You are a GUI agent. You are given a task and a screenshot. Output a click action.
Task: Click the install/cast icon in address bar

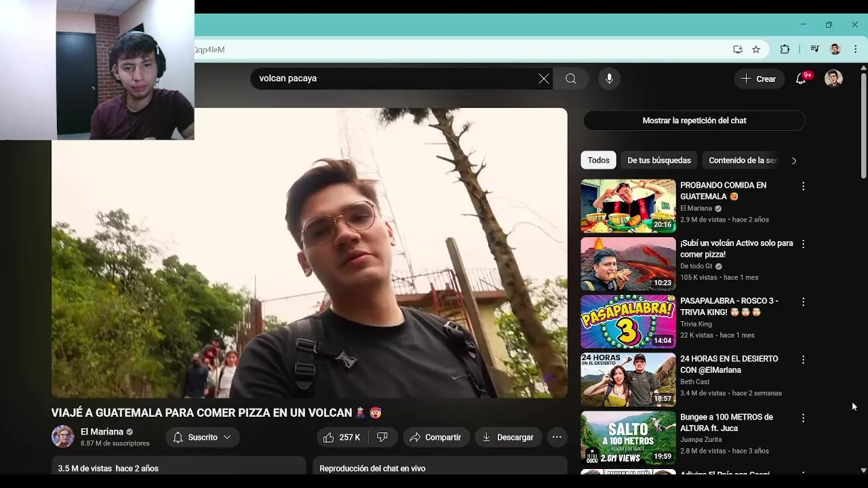coord(738,49)
